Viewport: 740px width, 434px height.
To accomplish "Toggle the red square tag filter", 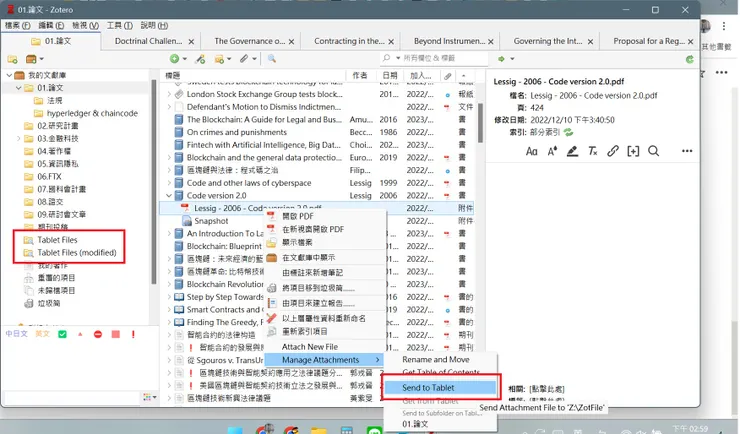I will tap(116, 334).
